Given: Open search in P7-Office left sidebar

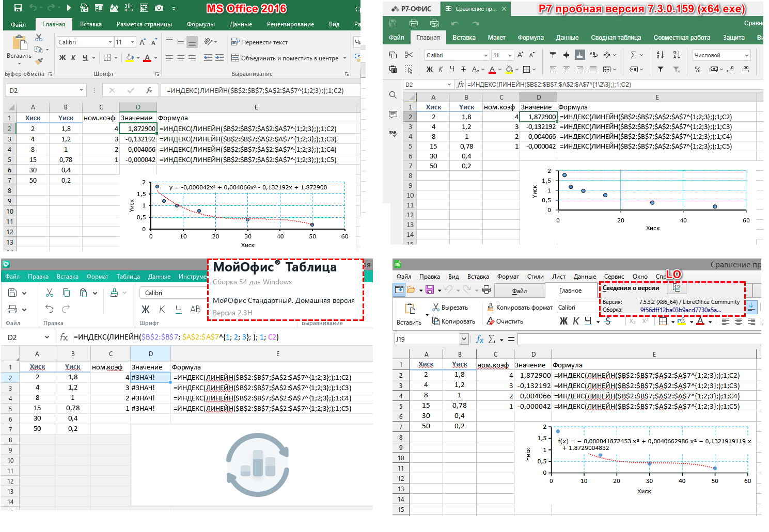Looking at the screenshot, I should pyautogui.click(x=393, y=95).
